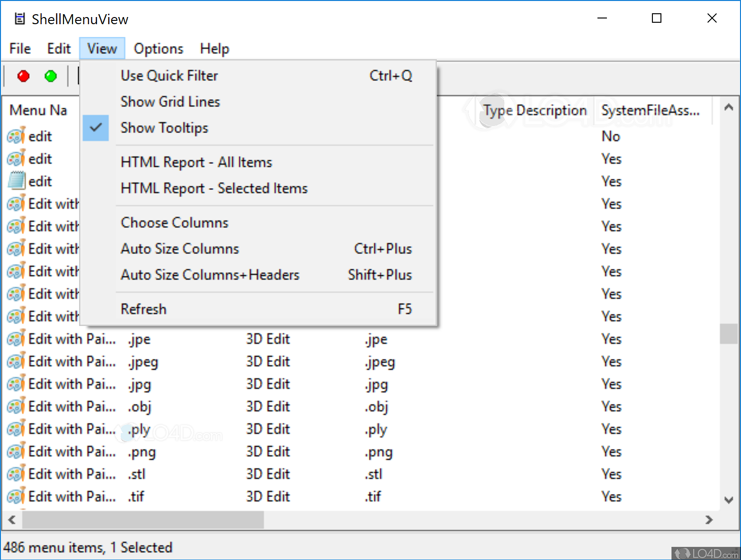
Task: Click the notepad icon beside the third edit entry
Action: 16,181
